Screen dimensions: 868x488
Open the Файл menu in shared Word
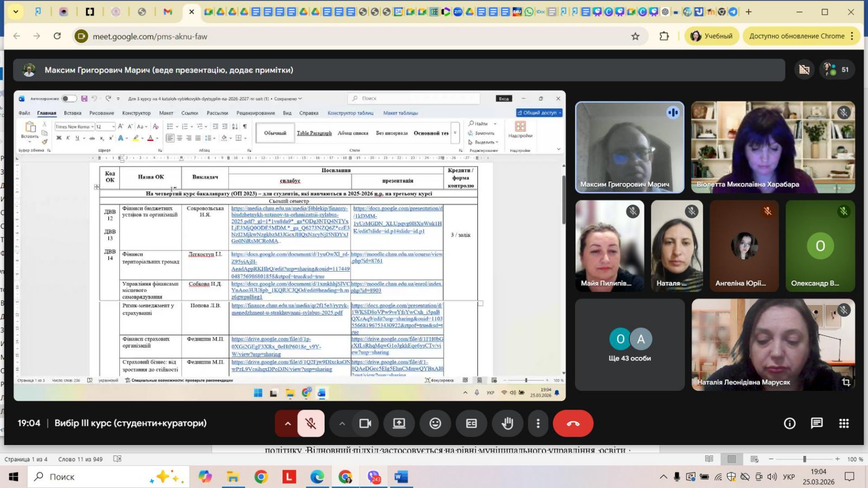[24, 113]
